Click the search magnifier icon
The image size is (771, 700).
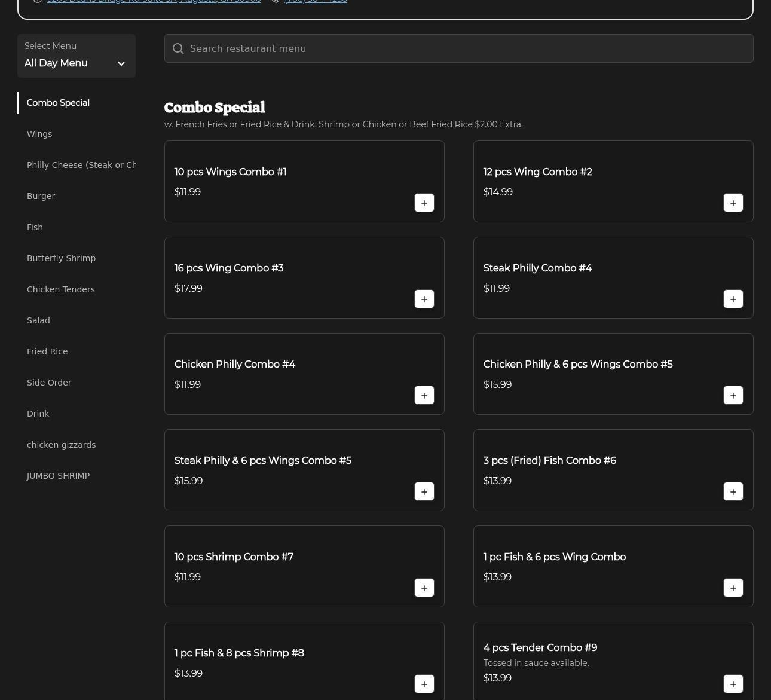[x=178, y=49]
